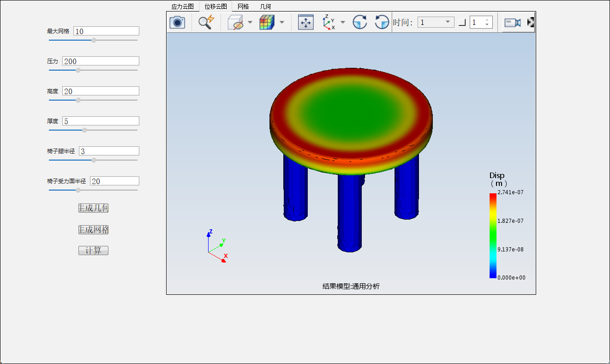
Task: Click the 椅子受力面半径 slider handle
Action: 78,190
